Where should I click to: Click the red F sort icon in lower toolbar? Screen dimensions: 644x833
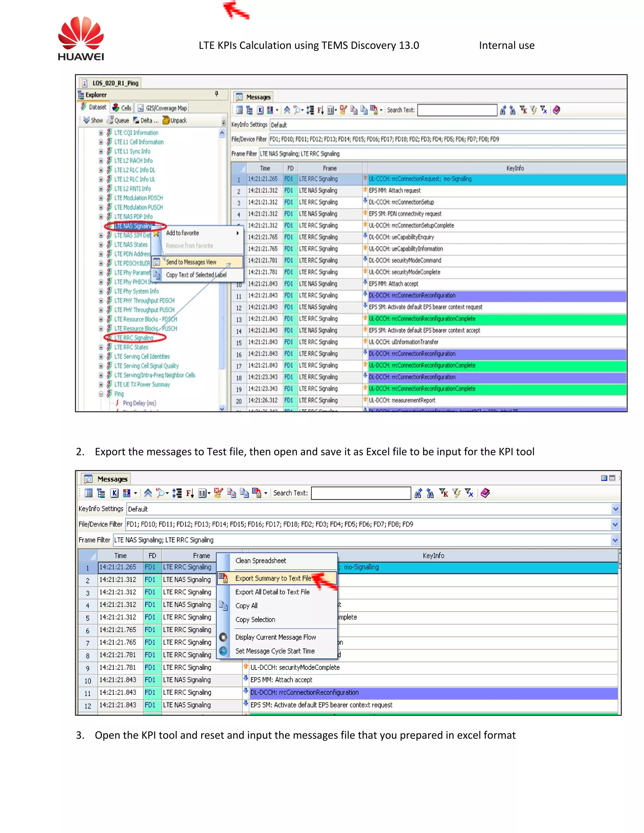point(190,493)
